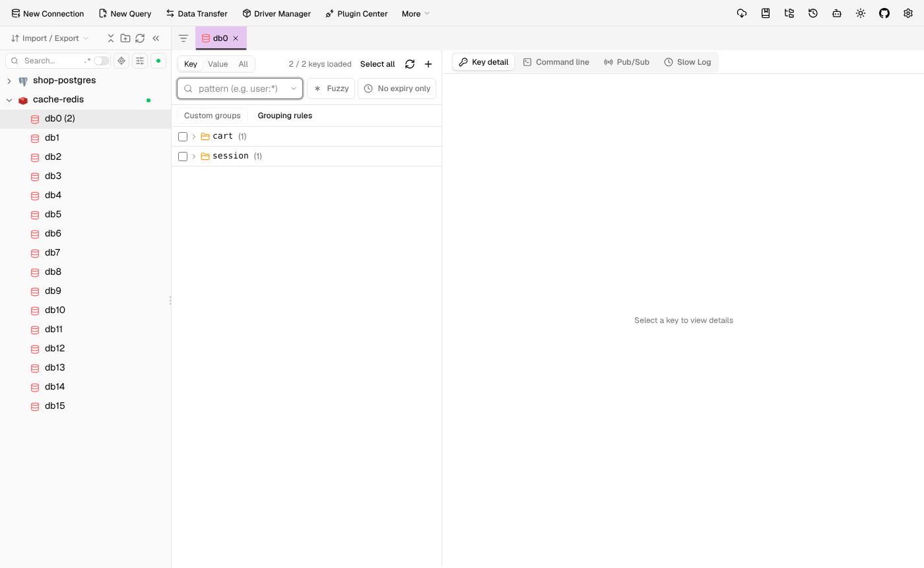Select the Value search mode
The image size is (924, 568).
(x=218, y=64)
